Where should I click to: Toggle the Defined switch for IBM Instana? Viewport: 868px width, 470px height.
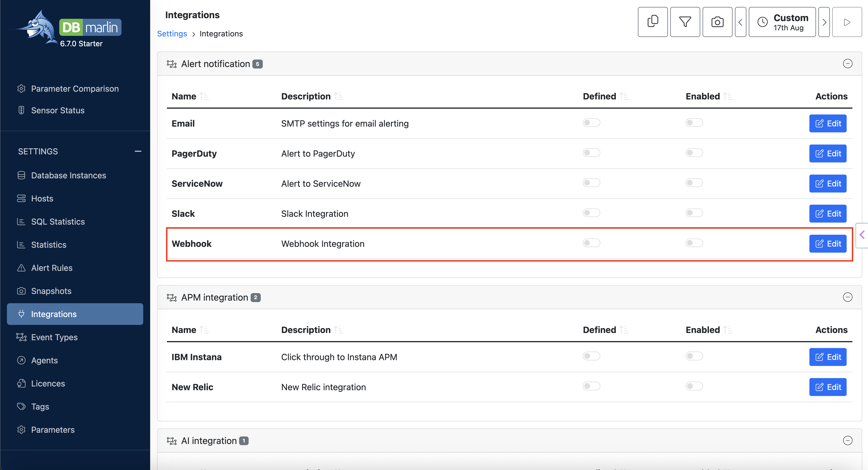[591, 356]
